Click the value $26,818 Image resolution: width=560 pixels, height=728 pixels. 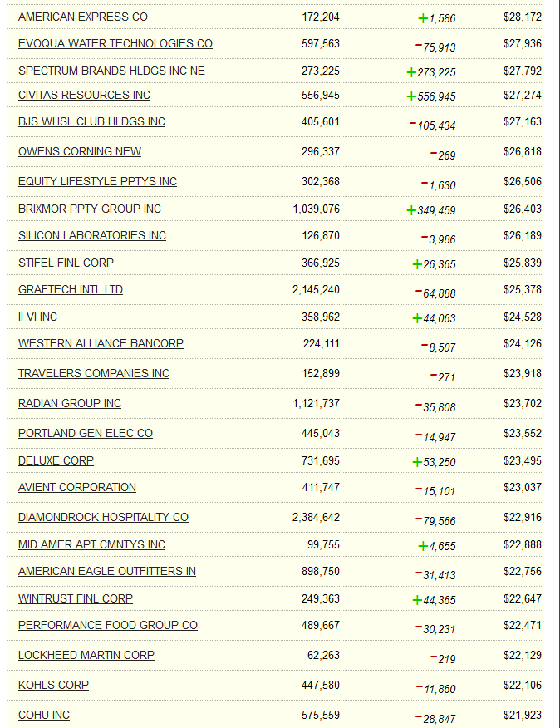(x=523, y=152)
